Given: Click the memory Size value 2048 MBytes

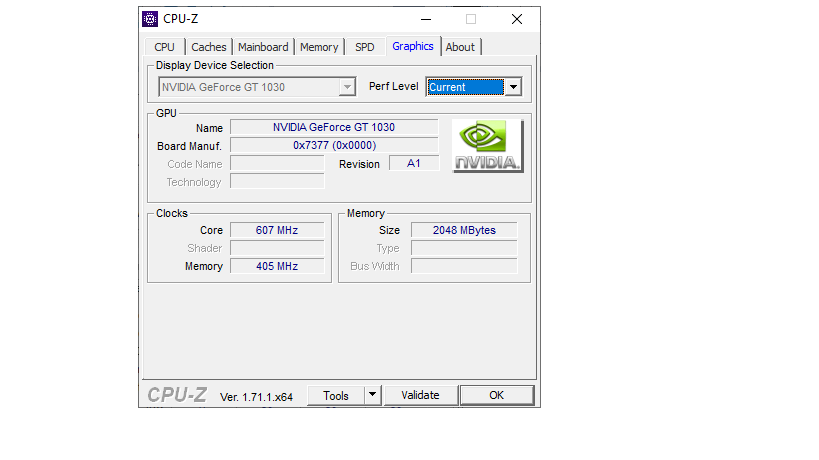Looking at the screenshot, I should tap(464, 230).
